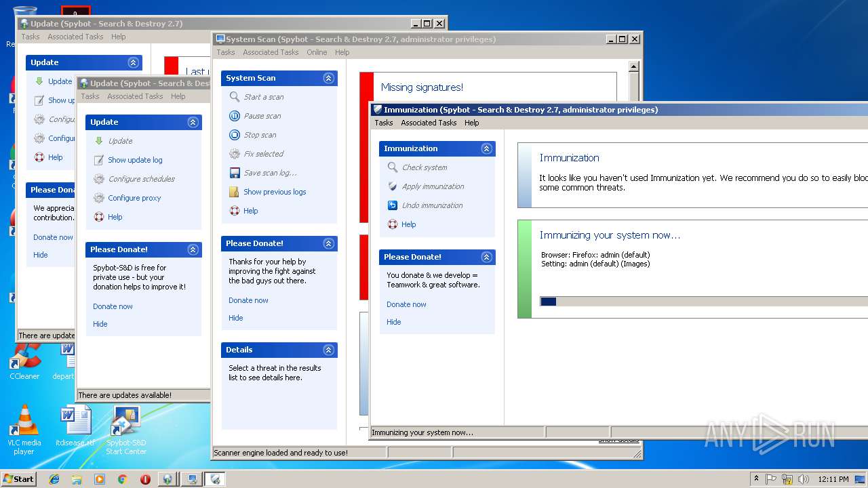Open Spybot-S&D Start Center desktop shortcut

pos(126,430)
